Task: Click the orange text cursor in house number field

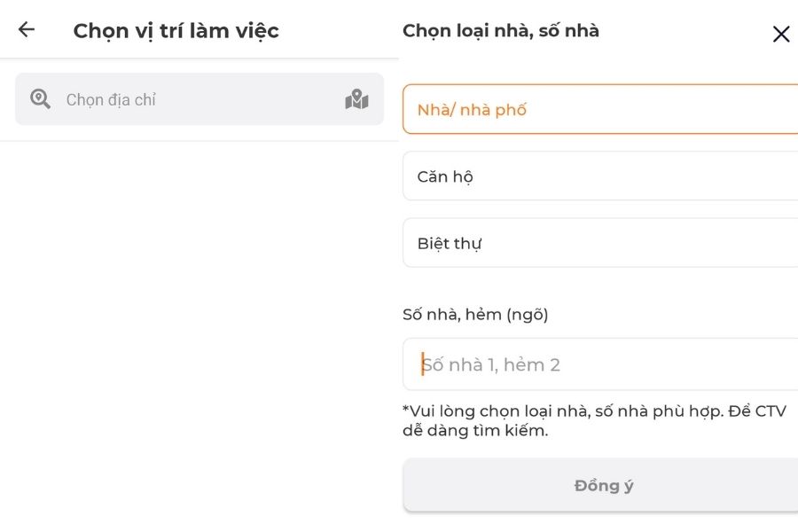Action: pyautogui.click(x=423, y=364)
